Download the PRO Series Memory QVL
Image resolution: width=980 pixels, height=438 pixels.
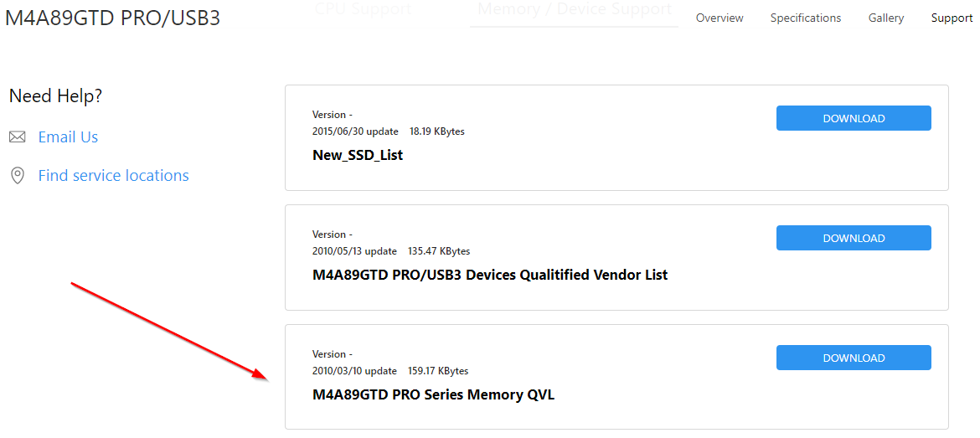tap(854, 358)
